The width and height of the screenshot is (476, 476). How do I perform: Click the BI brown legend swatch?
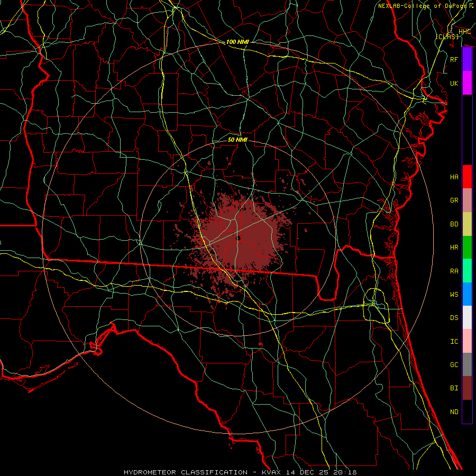467,388
